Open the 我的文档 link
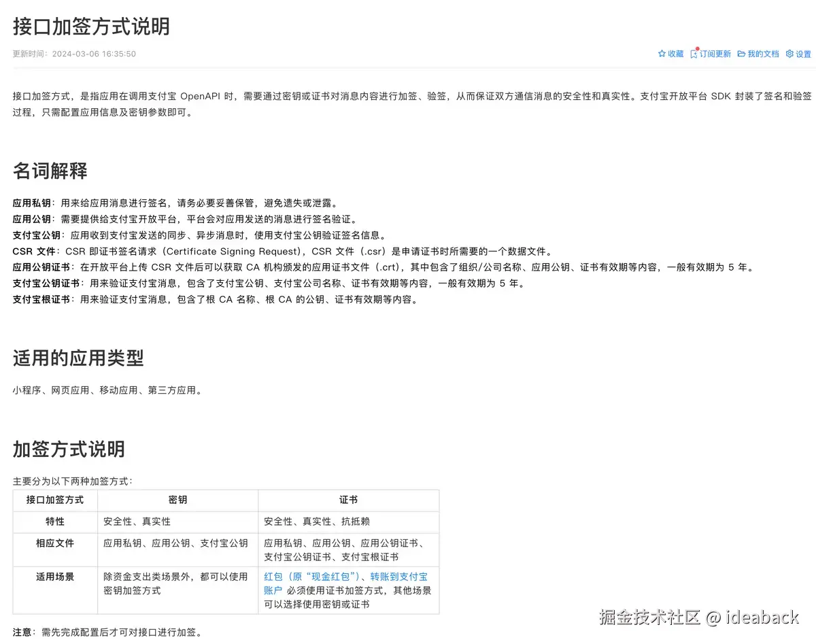The image size is (816, 644). [x=763, y=54]
